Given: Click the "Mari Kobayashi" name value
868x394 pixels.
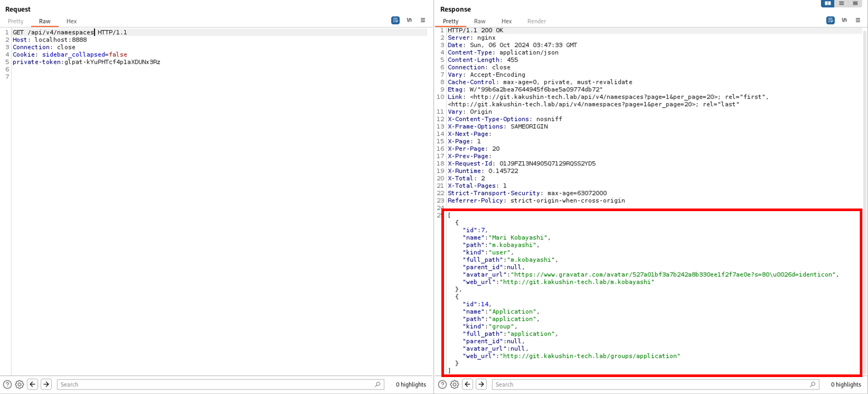Looking at the screenshot, I should pyautogui.click(x=518, y=237).
